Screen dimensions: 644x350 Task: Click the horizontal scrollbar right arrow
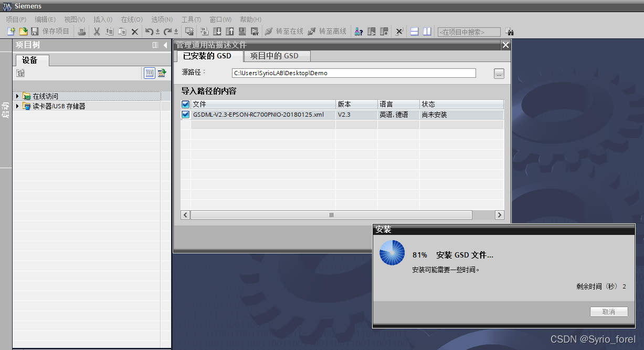click(499, 215)
